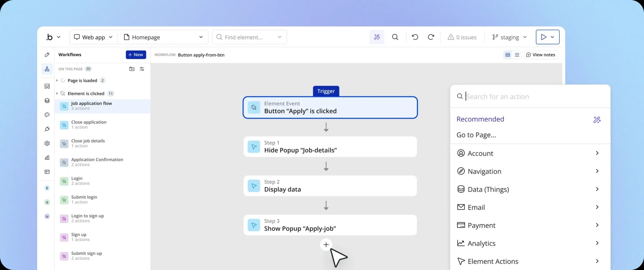Open the table layout sidebar icon
The image size is (644, 270).
coord(47,172)
